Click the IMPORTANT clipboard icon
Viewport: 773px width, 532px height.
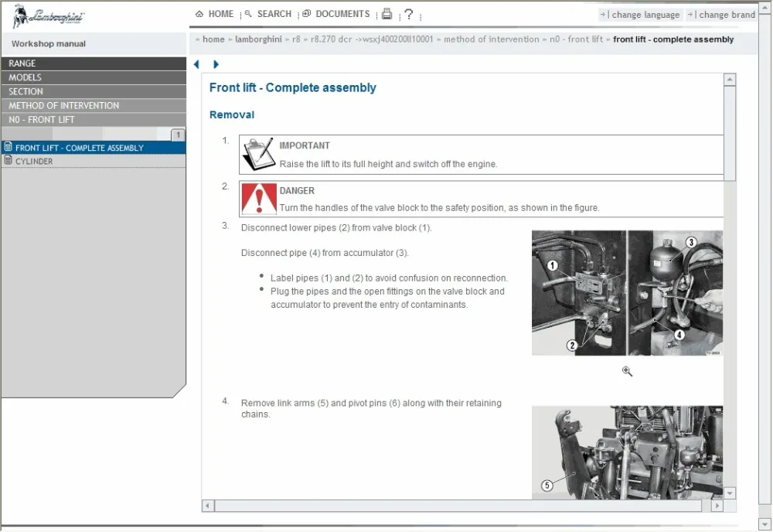tap(259, 155)
